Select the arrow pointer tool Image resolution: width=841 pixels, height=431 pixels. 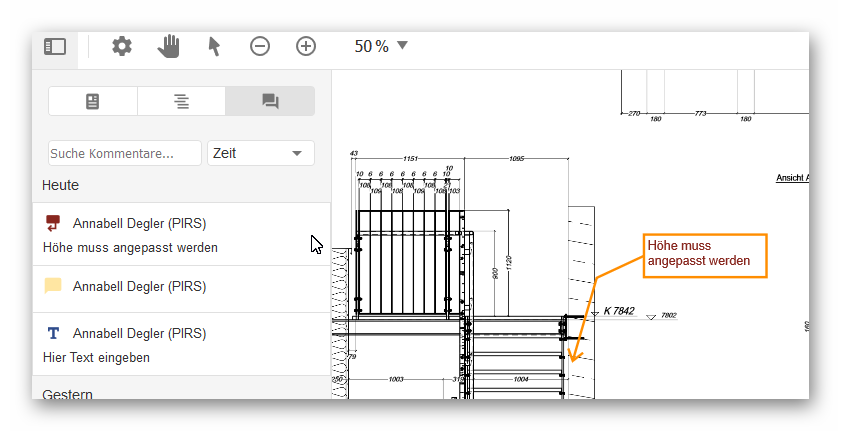[x=213, y=46]
